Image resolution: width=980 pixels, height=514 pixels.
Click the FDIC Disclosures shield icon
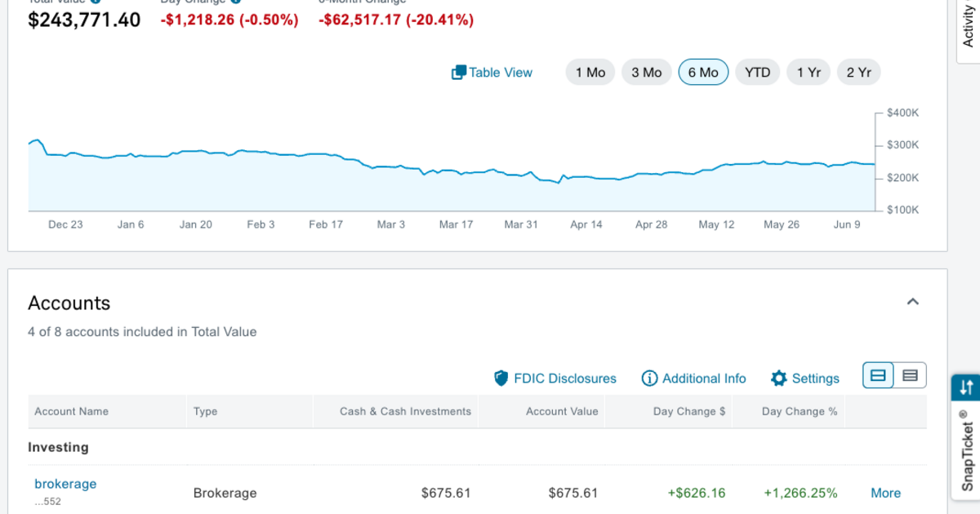(x=501, y=378)
